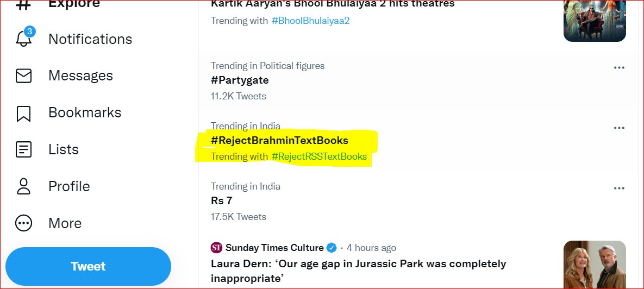This screenshot has width=644, height=289.
Task: Open the #Partygate trending topic
Action: pos(240,80)
